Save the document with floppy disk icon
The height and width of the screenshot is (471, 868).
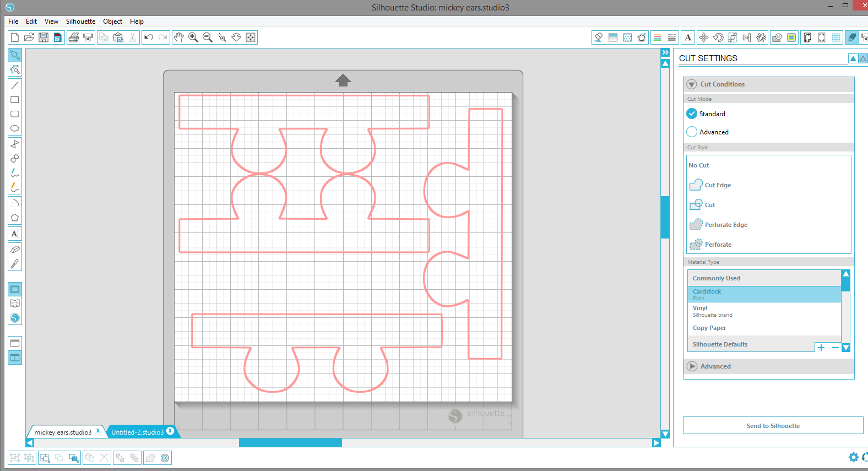tap(44, 37)
